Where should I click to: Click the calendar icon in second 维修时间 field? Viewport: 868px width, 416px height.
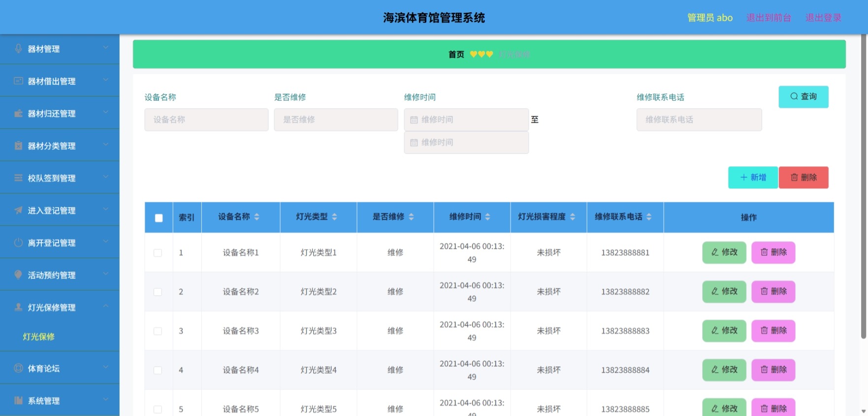pos(414,142)
